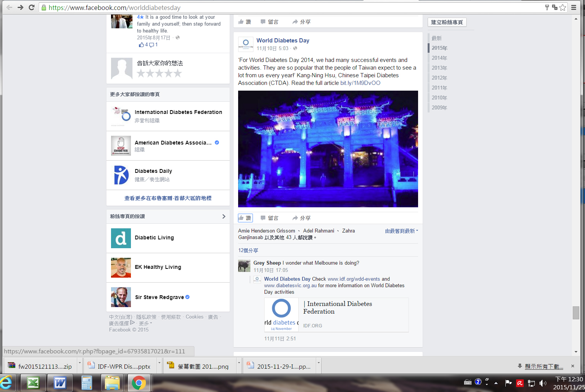Click Chrome icon in the taskbar
The height and width of the screenshot is (392, 585).
(139, 383)
